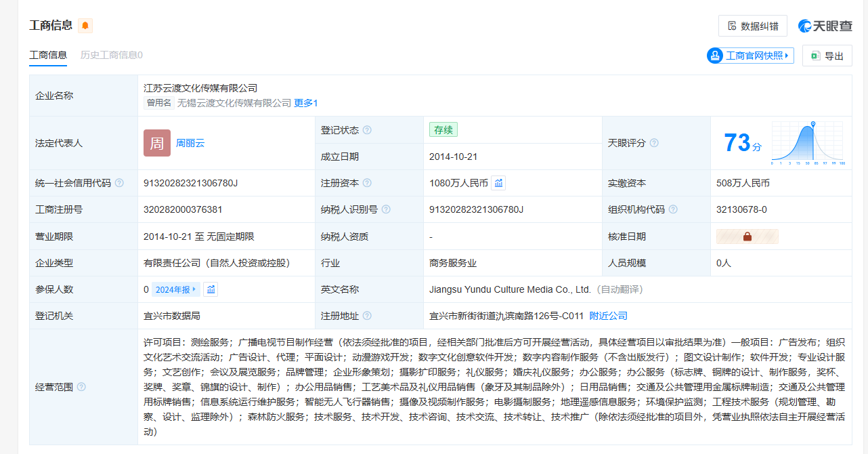Export data with the 导出 button

pos(827,56)
